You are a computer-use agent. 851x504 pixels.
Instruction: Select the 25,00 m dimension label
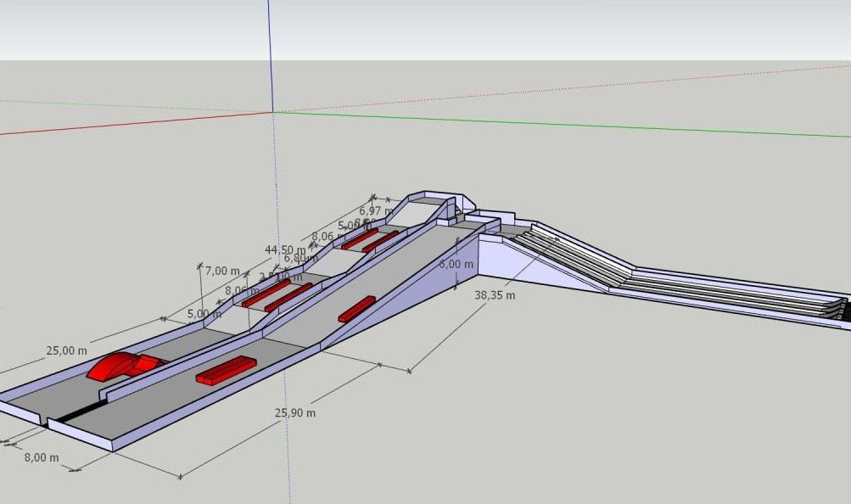tap(66, 351)
